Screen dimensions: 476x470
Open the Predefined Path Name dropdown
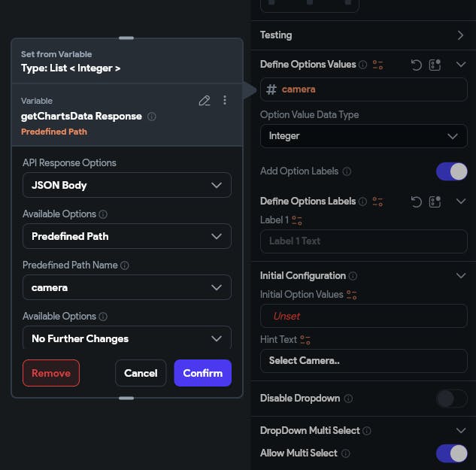(126, 287)
